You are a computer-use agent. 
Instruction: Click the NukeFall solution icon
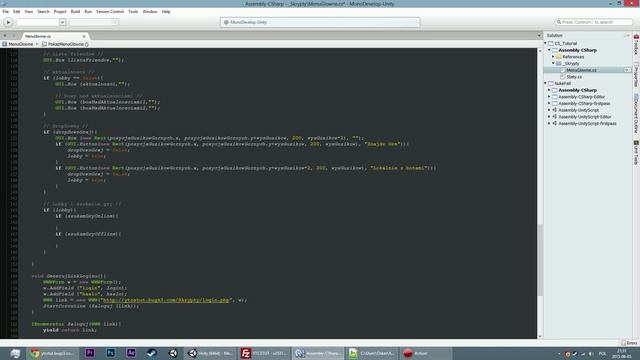coord(551,83)
